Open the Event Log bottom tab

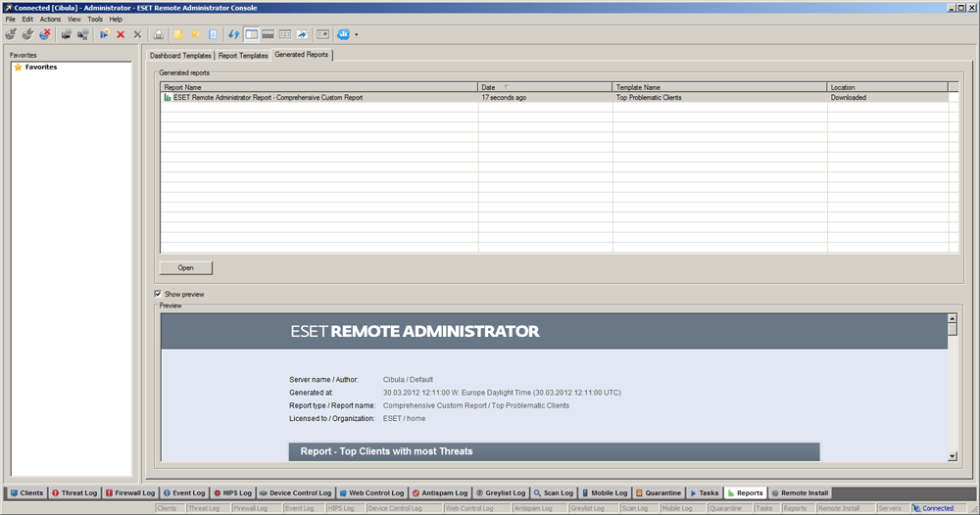(x=184, y=493)
